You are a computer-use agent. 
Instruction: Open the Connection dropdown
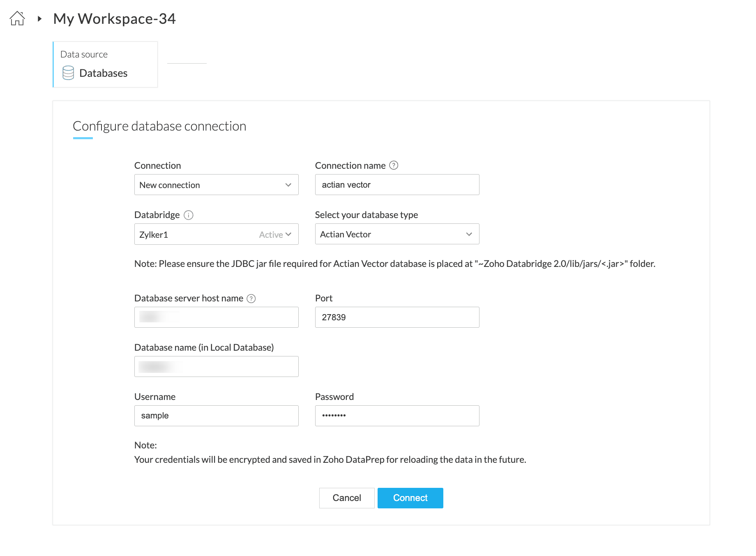(216, 185)
